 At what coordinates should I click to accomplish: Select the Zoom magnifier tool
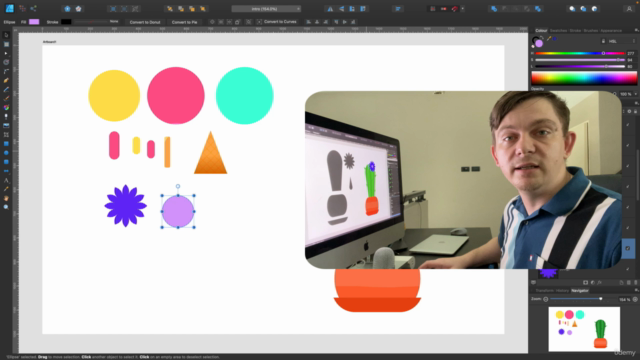pyautogui.click(x=6, y=207)
